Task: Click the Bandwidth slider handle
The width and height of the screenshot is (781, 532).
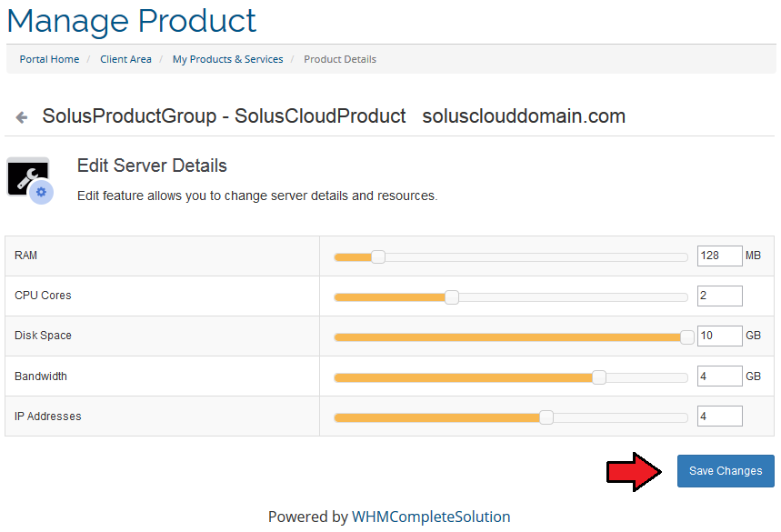Action: click(x=599, y=377)
